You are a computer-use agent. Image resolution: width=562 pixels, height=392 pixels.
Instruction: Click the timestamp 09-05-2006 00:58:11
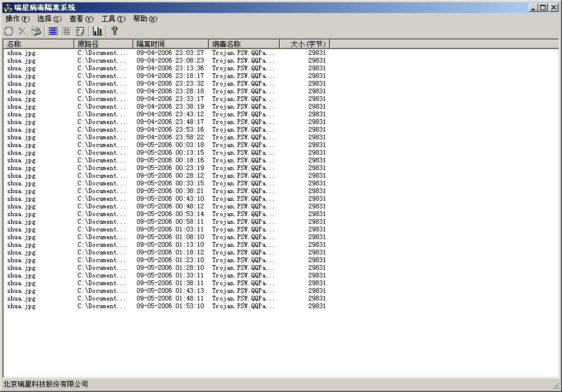[x=170, y=222]
